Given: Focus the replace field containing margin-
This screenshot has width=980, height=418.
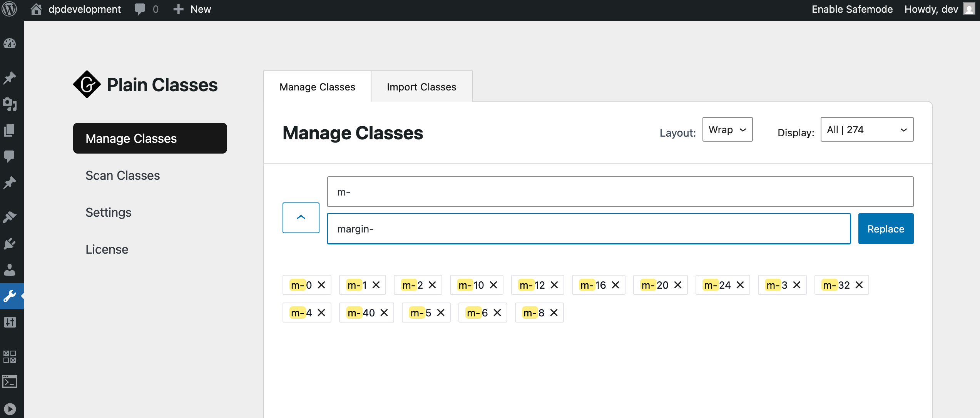Looking at the screenshot, I should point(589,229).
